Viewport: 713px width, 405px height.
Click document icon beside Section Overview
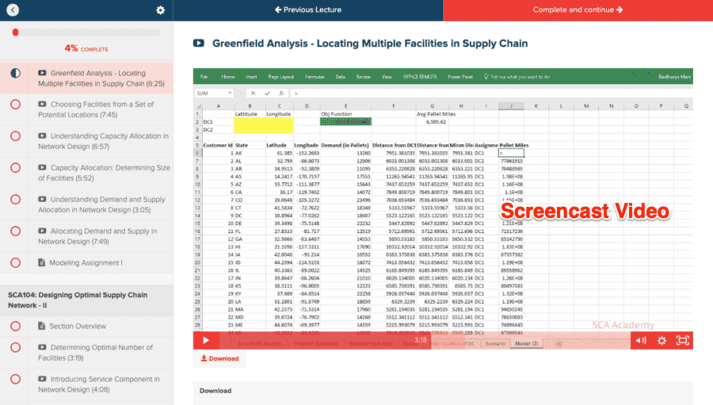pos(41,325)
